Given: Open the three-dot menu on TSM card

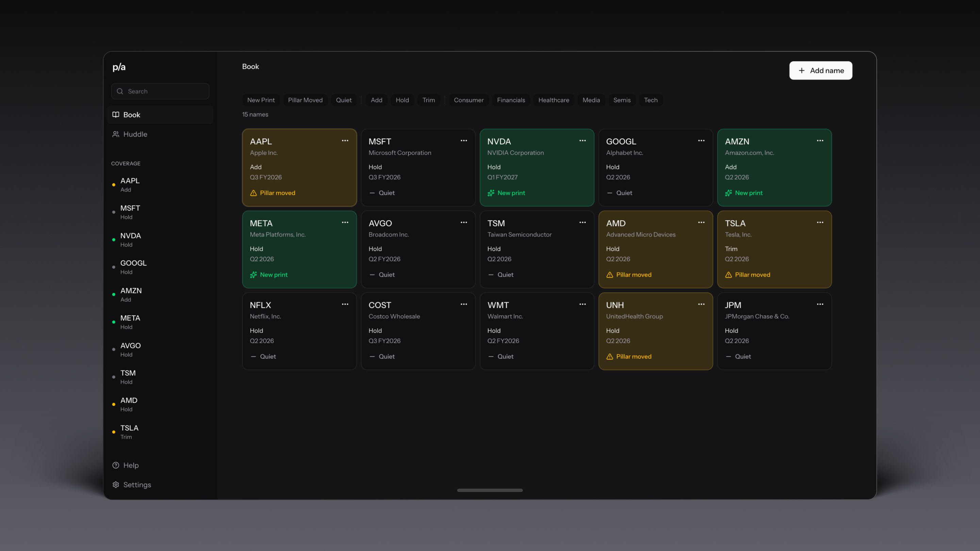Looking at the screenshot, I should pos(583,222).
